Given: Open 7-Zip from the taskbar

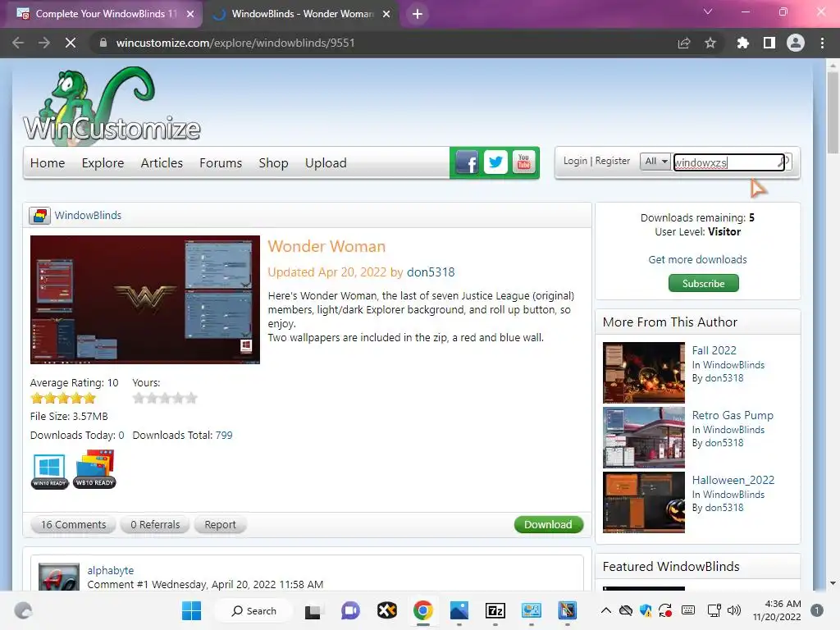Looking at the screenshot, I should (495, 610).
